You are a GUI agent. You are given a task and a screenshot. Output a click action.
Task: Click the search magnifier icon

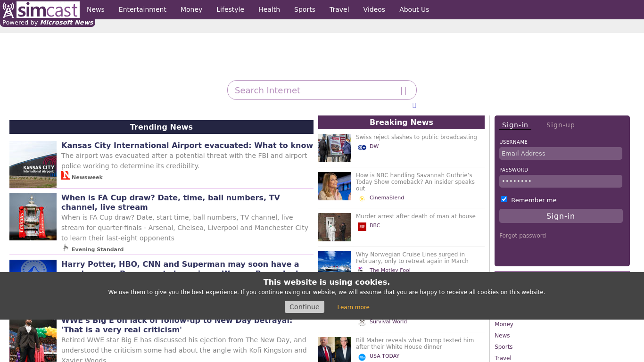(403, 90)
